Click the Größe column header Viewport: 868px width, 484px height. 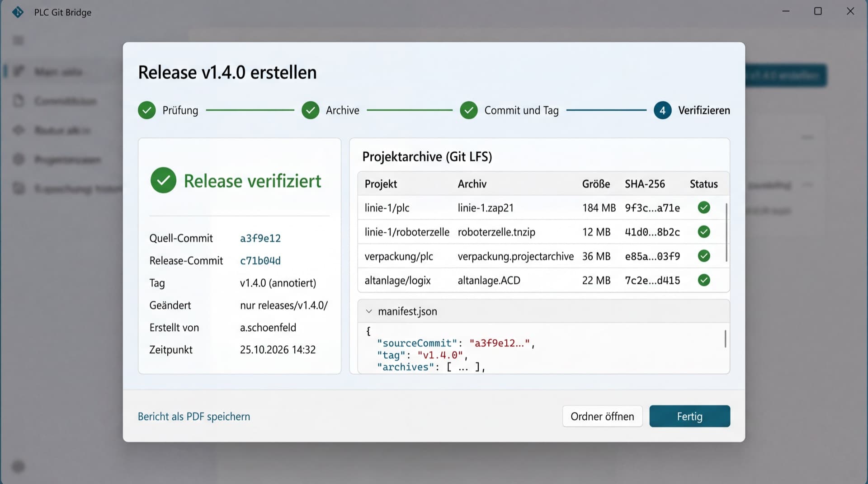(596, 184)
